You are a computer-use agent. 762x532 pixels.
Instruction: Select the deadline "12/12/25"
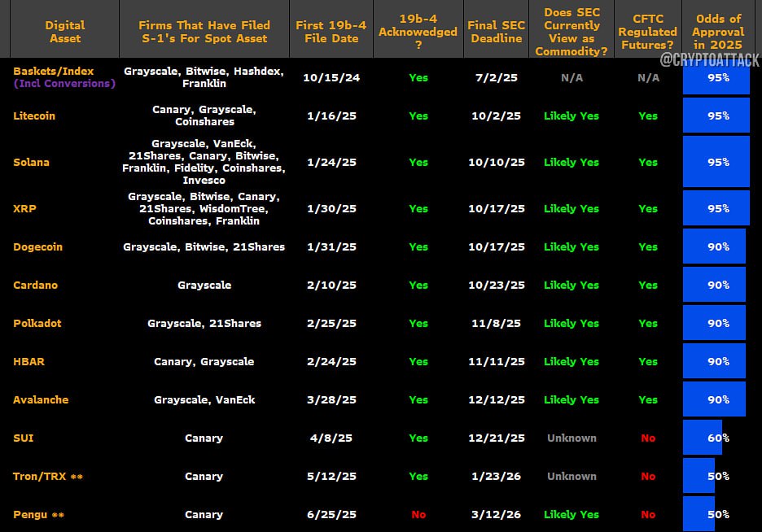pyautogui.click(x=496, y=400)
